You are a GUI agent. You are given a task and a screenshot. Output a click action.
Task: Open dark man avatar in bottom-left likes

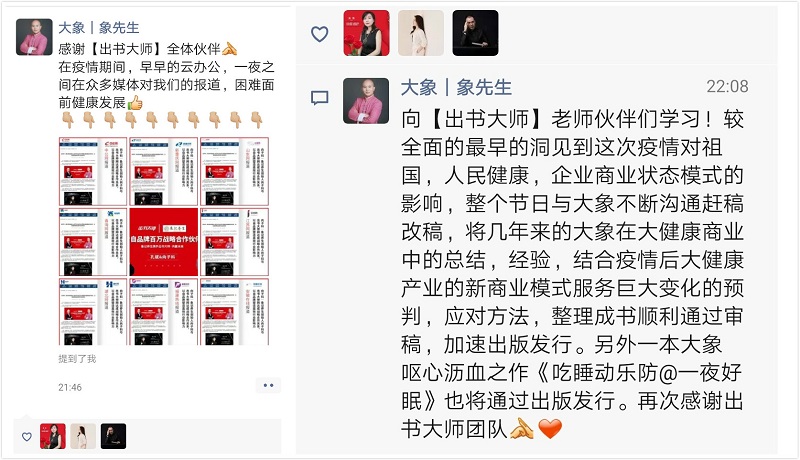pyautogui.click(x=113, y=436)
